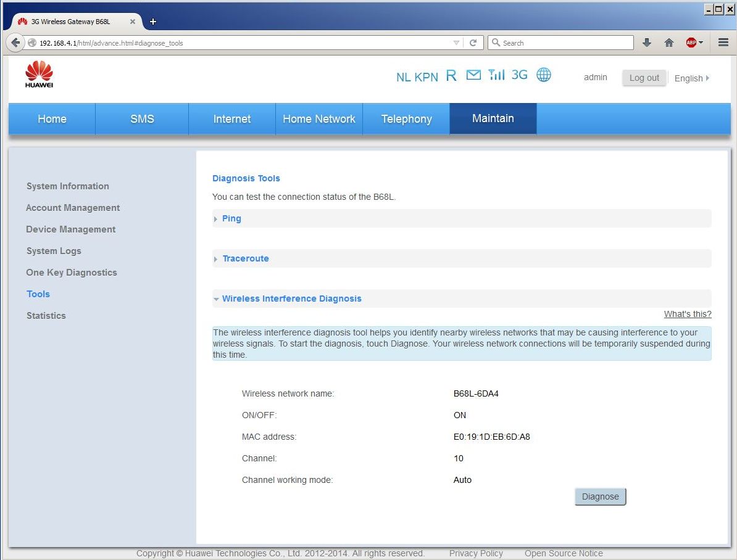Click the Log out button
The image size is (737, 560).
[x=644, y=78]
